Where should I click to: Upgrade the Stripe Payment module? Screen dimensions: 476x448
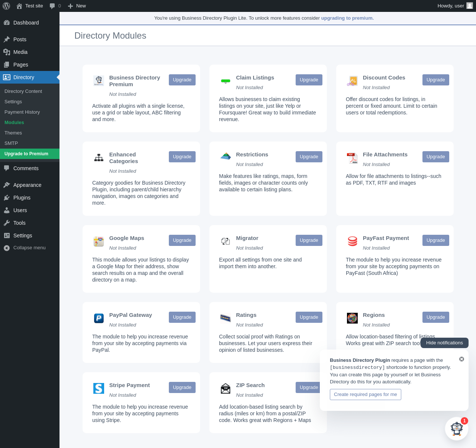pyautogui.click(x=182, y=387)
